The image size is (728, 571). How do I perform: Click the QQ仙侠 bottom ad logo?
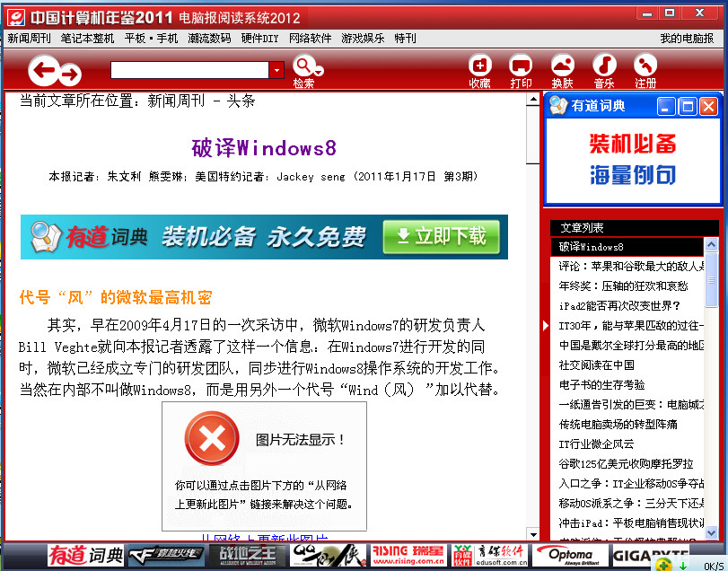[x=329, y=556]
